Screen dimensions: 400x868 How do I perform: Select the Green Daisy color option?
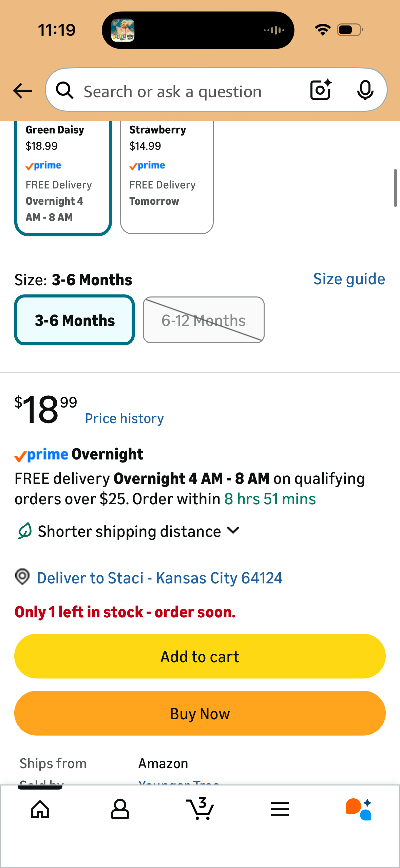[x=63, y=177]
